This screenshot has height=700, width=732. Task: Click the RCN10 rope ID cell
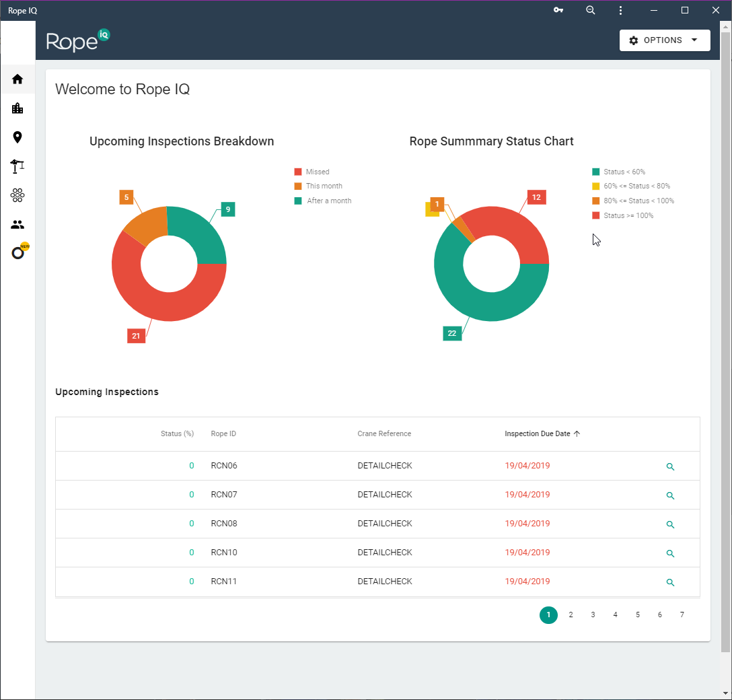coord(224,553)
